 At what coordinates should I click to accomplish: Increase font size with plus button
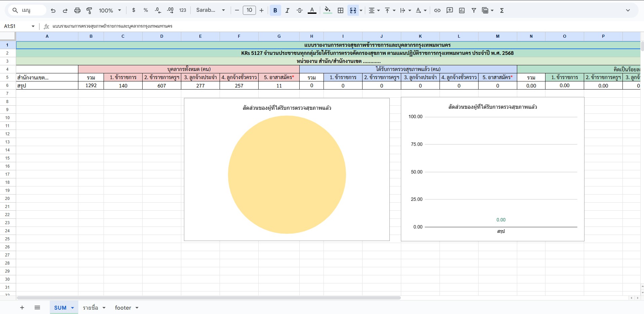tap(262, 10)
